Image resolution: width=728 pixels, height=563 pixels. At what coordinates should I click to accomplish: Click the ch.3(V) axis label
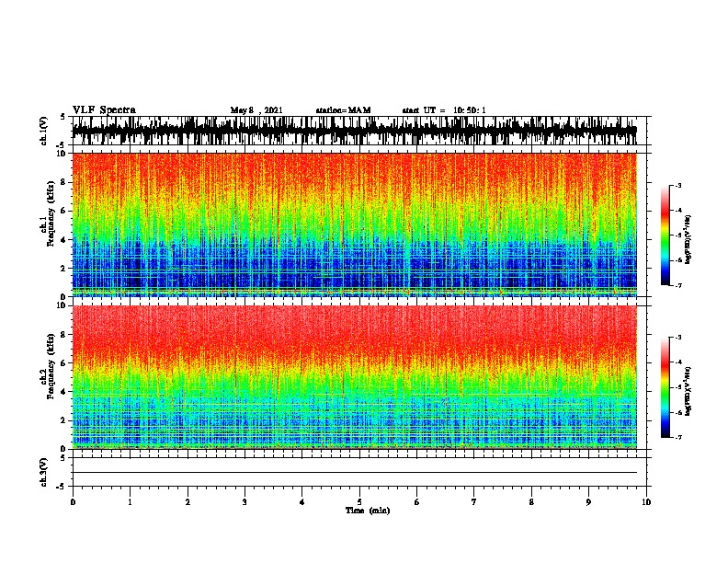44,472
